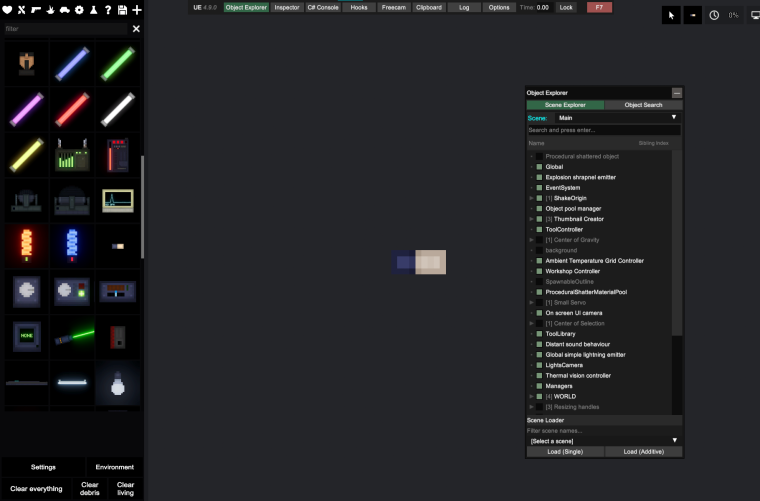The width and height of the screenshot is (760, 501).
Task: Pick the light bulb item
Action: (118, 383)
